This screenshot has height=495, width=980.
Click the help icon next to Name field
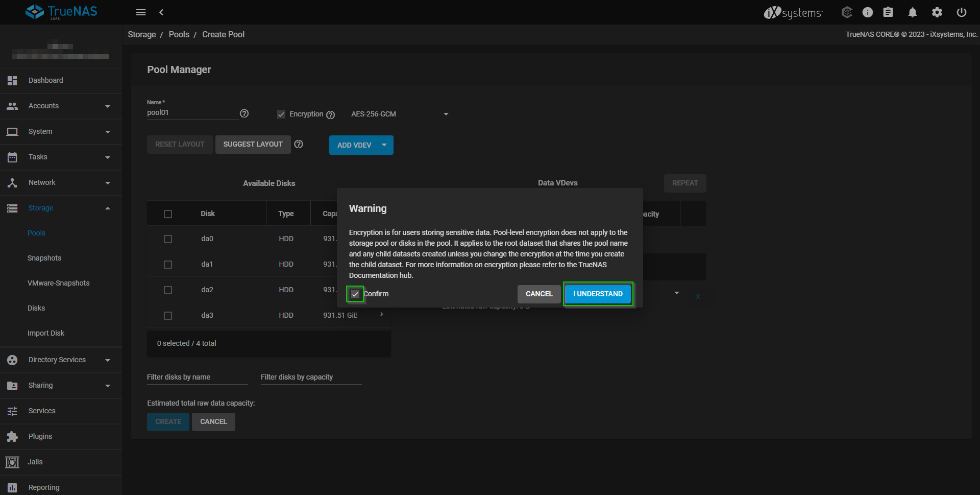tap(244, 113)
